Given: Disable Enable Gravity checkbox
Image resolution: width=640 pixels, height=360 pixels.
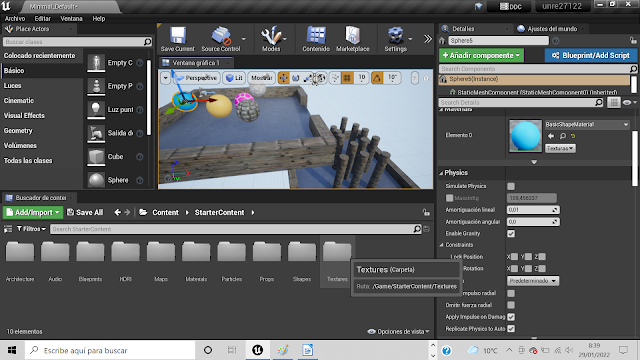Looking at the screenshot, I should 511,234.
